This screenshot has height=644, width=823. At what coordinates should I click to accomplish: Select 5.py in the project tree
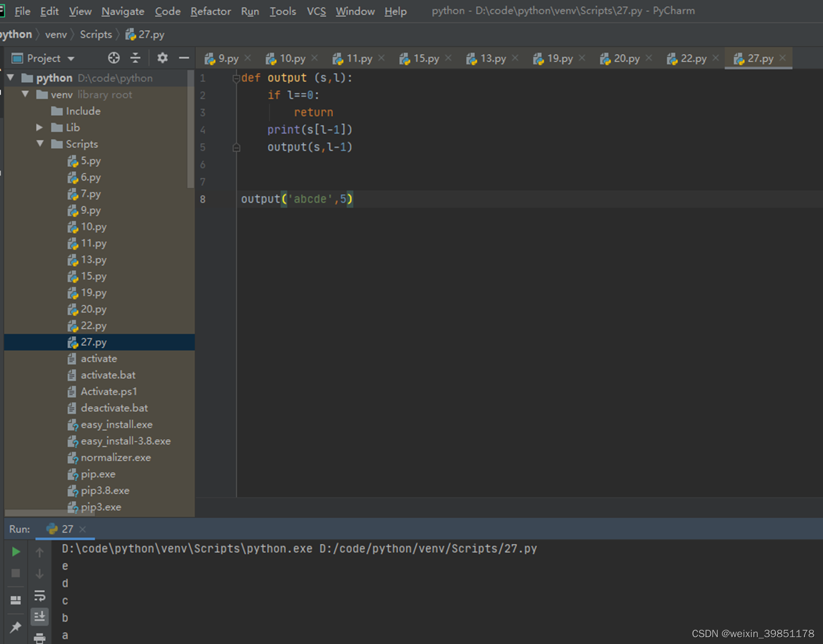pos(90,160)
